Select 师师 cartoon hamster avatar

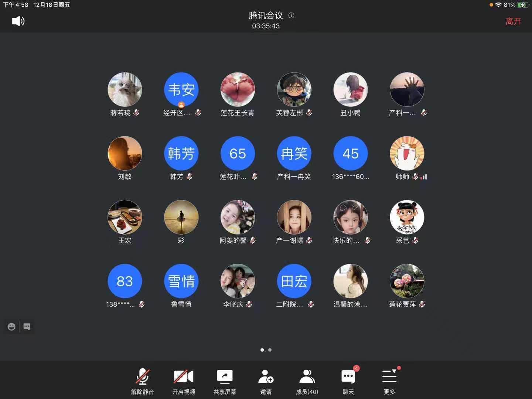407,153
